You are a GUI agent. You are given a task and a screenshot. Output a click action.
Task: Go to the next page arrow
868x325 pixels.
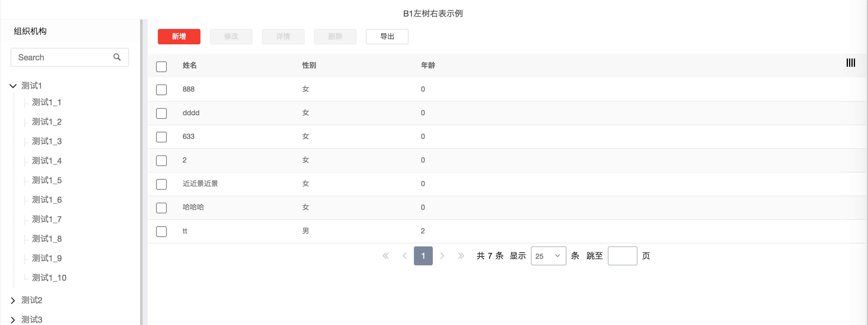[442, 256]
